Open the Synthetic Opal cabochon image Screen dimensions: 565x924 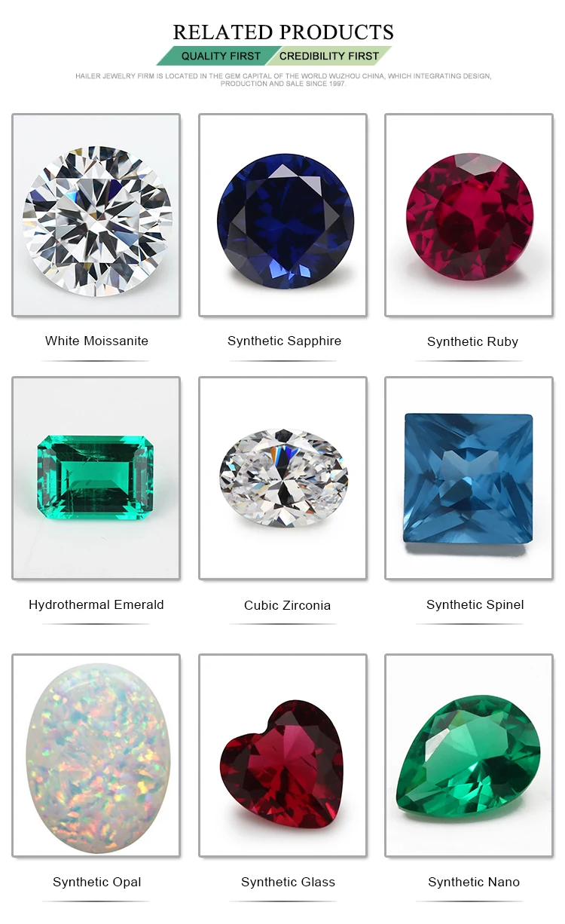(x=96, y=755)
